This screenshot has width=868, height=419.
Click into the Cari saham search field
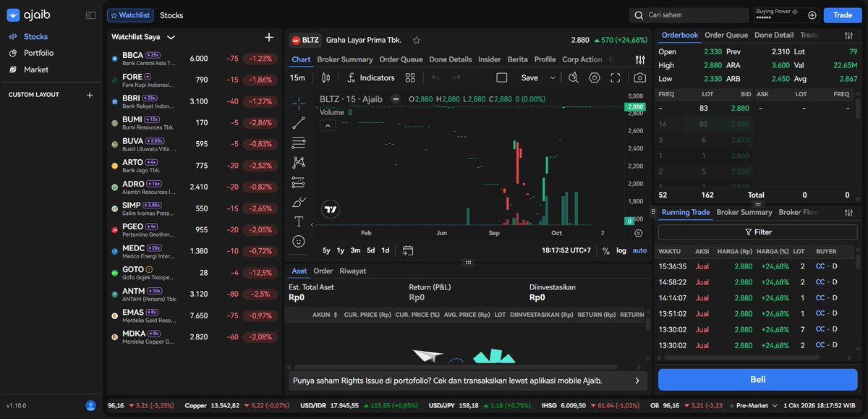(x=689, y=15)
